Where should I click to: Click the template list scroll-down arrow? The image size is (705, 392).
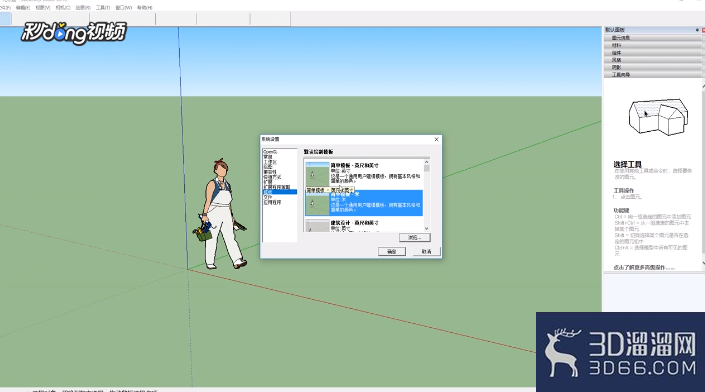point(426,229)
